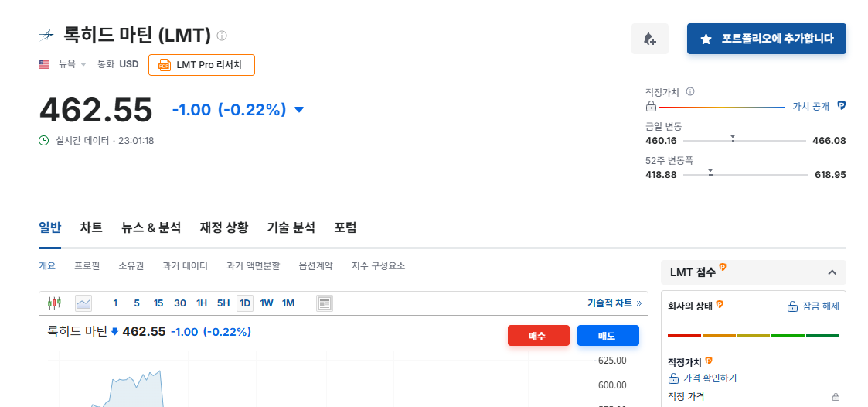Open the 소유권 sub-tab
Viewport: 868px width, 407px height.
point(131,266)
